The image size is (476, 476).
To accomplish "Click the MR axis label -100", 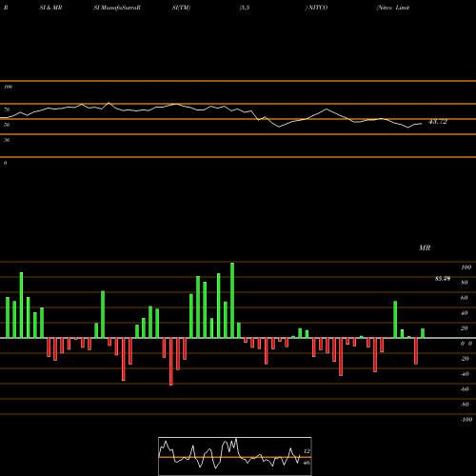I will (466, 420).
